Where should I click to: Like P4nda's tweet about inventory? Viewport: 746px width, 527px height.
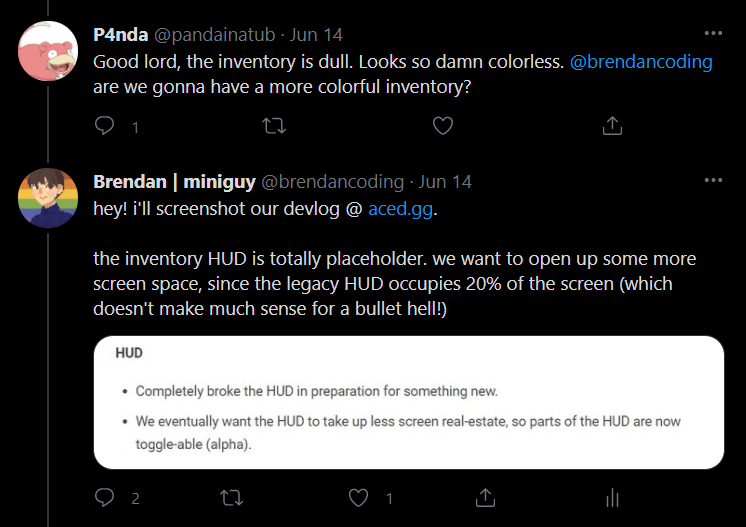(x=442, y=126)
